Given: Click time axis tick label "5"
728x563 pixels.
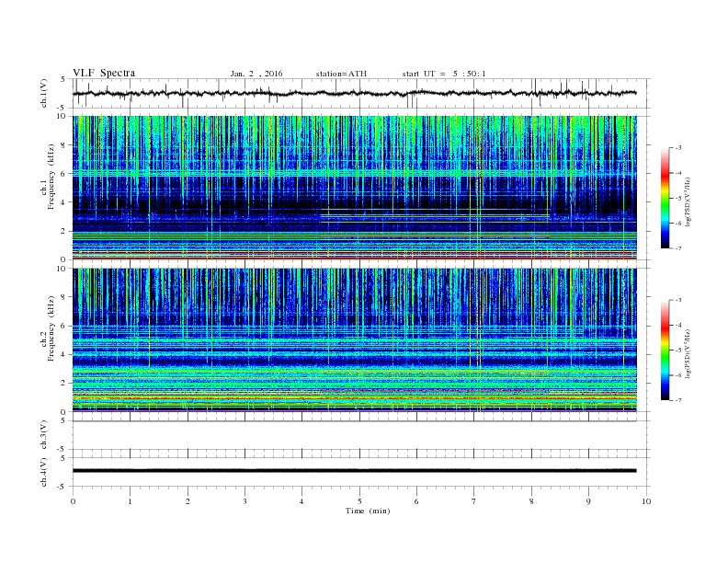Looking at the screenshot, I should click(x=359, y=501).
